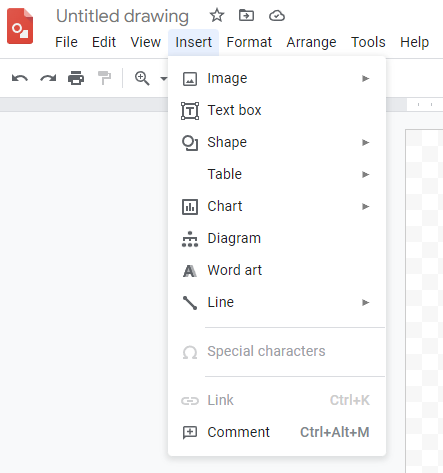Click the zoom magnifier tool
This screenshot has height=473, width=443.
142,79
